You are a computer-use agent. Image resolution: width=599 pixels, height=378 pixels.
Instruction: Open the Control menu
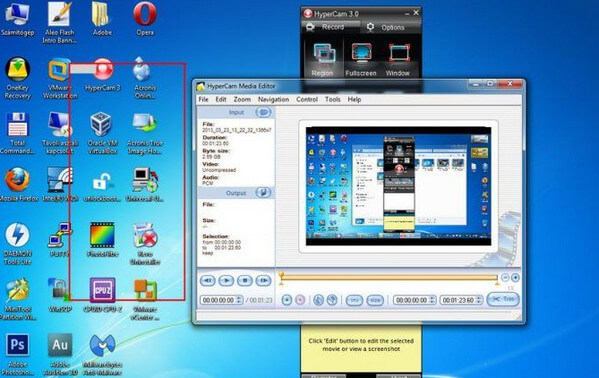[307, 99]
